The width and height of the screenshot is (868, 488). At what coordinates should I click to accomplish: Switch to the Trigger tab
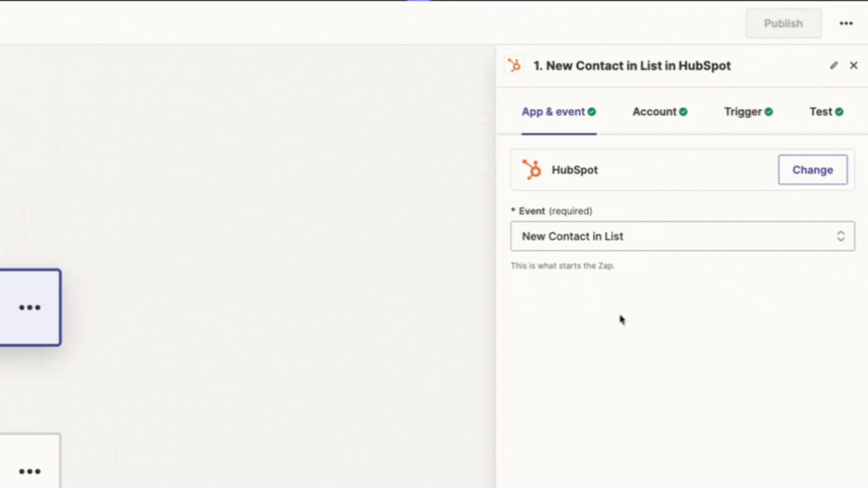[748, 112]
